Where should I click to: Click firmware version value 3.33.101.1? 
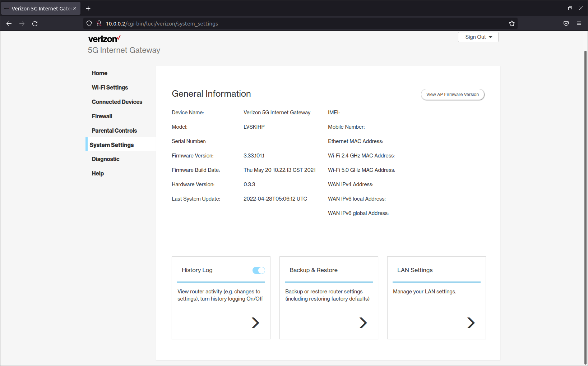tap(254, 156)
